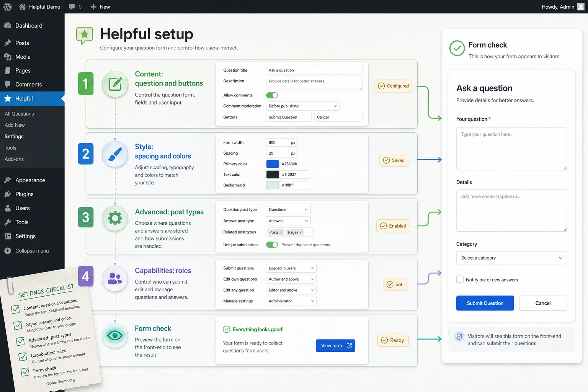Screen dimensions: 588x392
Task: Click the Dashboard gauge icon
Action: click(x=8, y=26)
